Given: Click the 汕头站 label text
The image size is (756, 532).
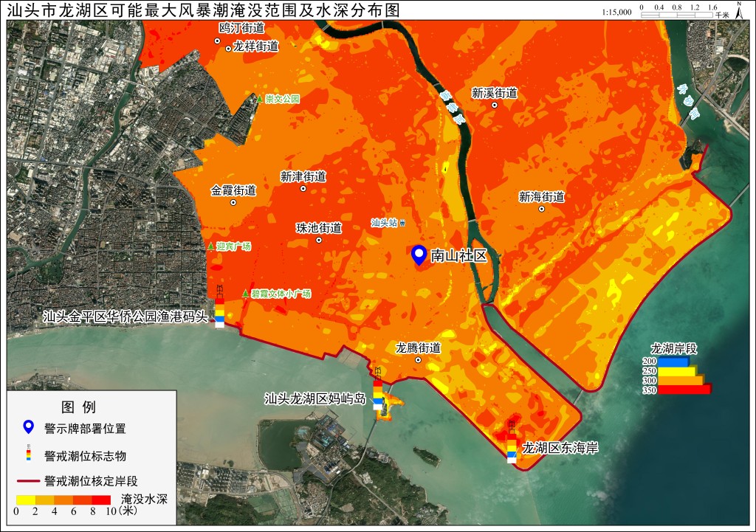Looking at the screenshot, I should [x=384, y=223].
